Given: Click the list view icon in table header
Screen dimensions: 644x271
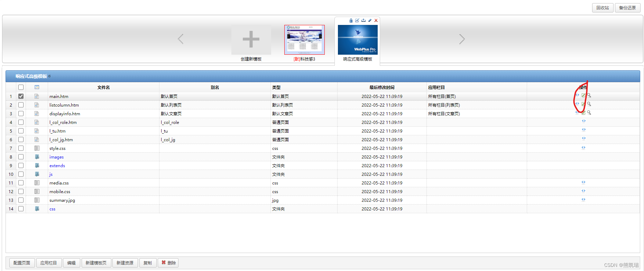Looking at the screenshot, I should pyautogui.click(x=37, y=87).
